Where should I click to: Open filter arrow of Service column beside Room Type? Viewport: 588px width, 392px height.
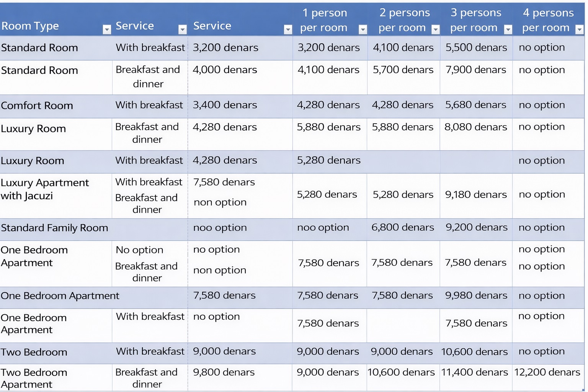tap(183, 29)
